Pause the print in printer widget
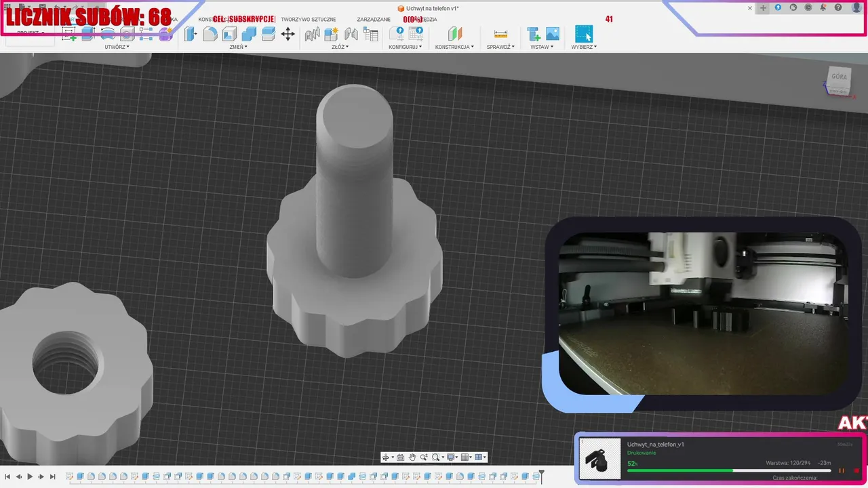Screen dimensions: 868x488 842,470
